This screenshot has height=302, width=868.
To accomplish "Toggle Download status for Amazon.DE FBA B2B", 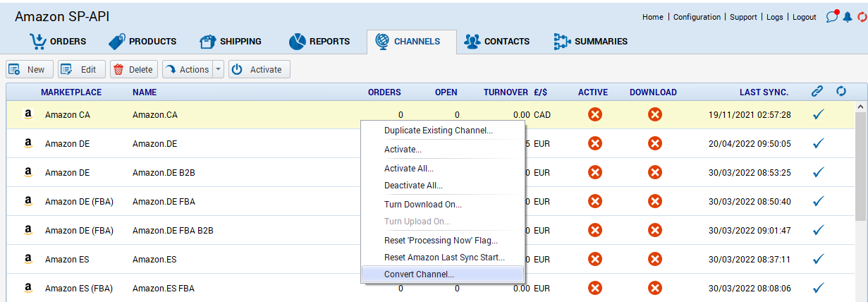I will 655,230.
